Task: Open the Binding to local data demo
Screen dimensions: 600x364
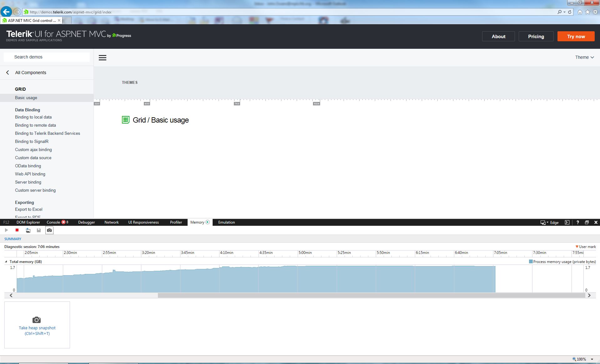Action: point(33,117)
